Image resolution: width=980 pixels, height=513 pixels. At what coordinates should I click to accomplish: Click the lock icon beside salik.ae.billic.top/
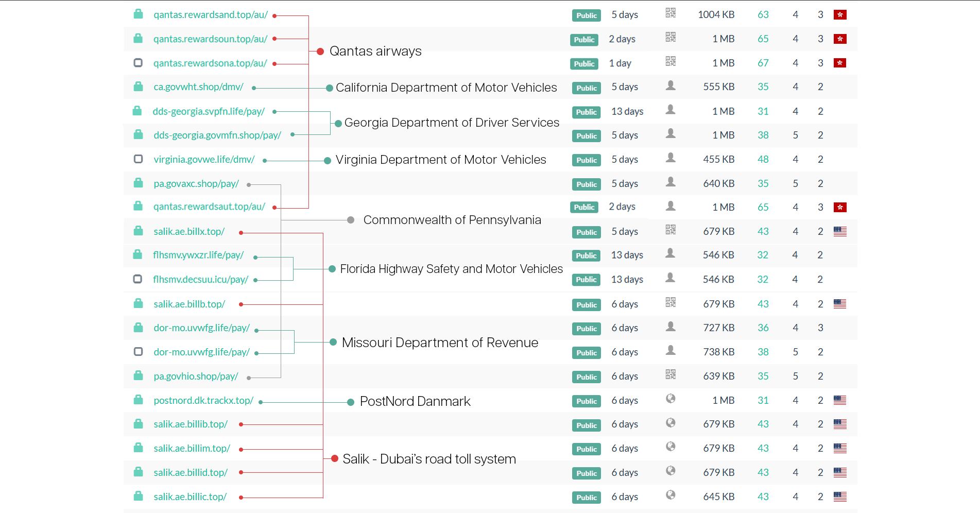(138, 495)
